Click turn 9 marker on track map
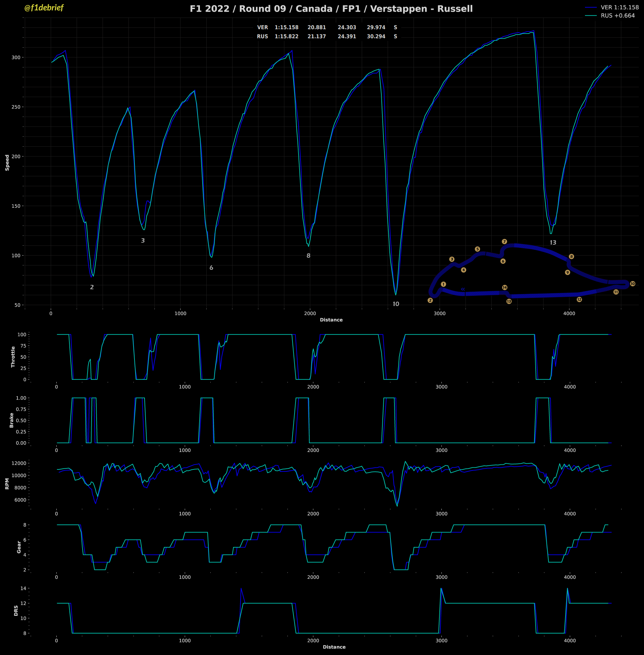 coord(567,272)
